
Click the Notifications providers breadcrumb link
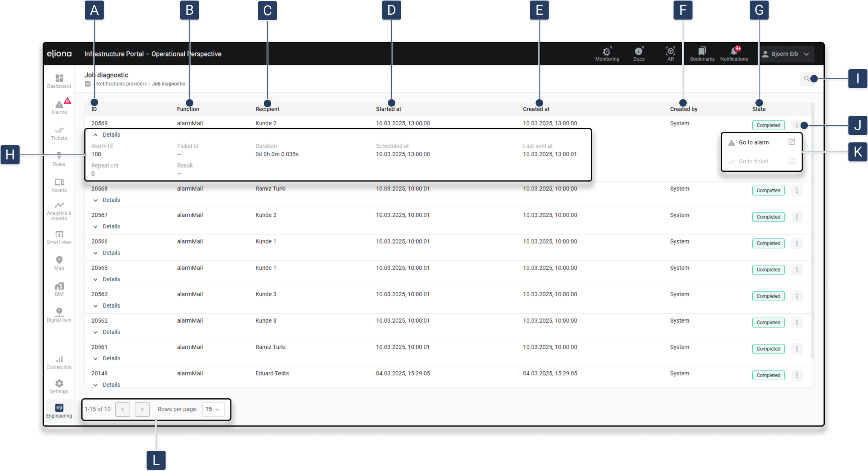[121, 84]
